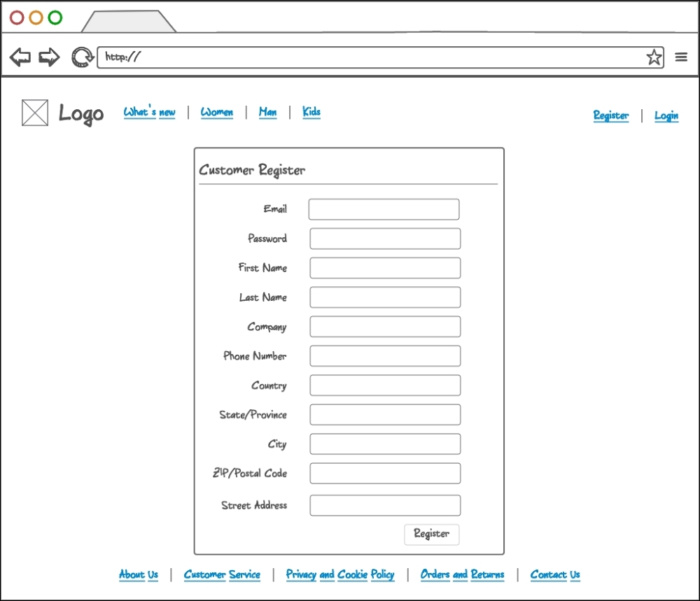Open the Login link
Image resolution: width=700 pixels, height=601 pixels.
point(666,115)
